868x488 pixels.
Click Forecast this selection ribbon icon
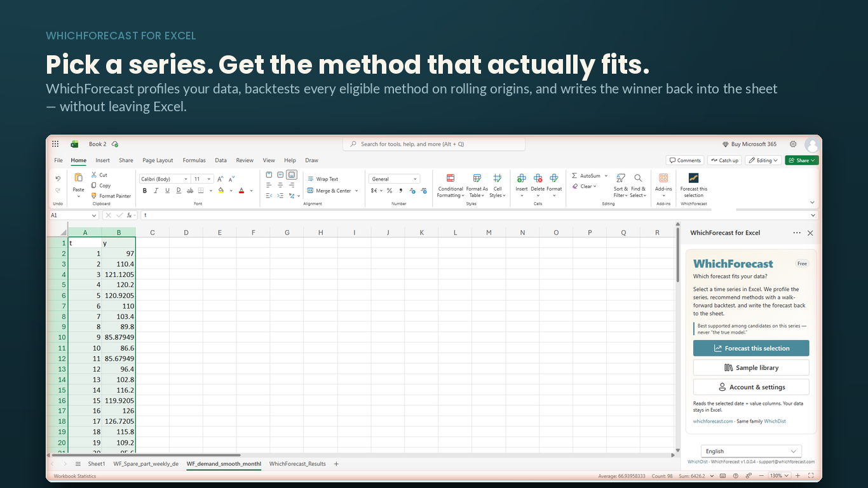click(694, 178)
